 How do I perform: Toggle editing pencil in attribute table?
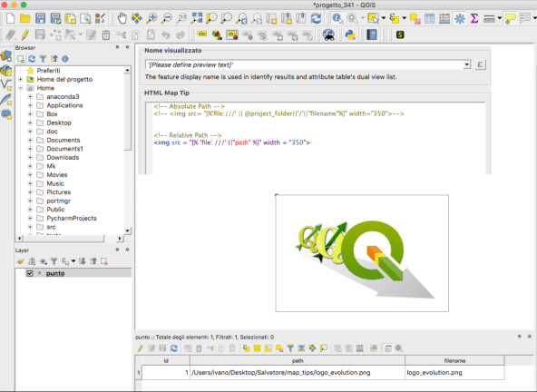[x=141, y=348]
